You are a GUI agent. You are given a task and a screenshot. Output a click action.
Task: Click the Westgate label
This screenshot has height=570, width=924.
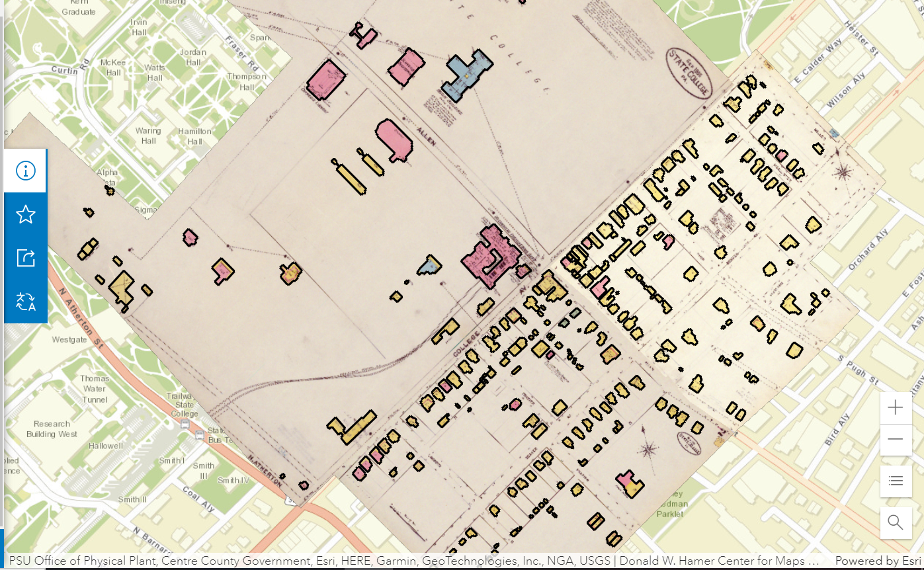tap(69, 340)
